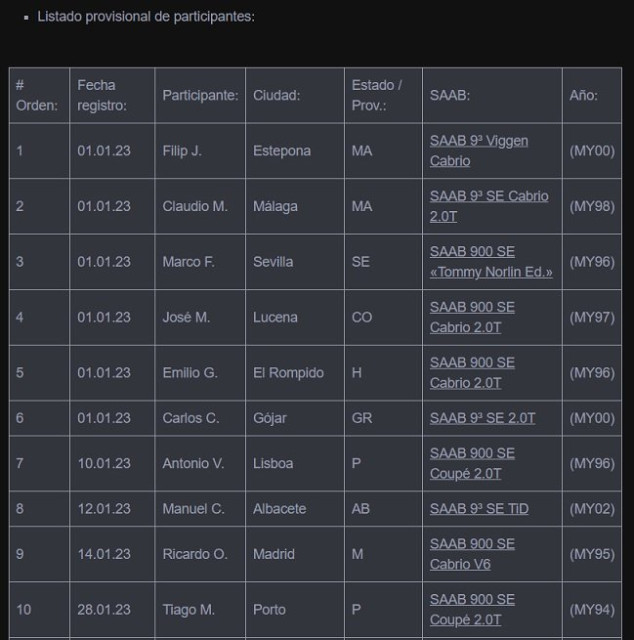Select the 28.01.23 registration date cell
The image size is (634, 640).
112,609
